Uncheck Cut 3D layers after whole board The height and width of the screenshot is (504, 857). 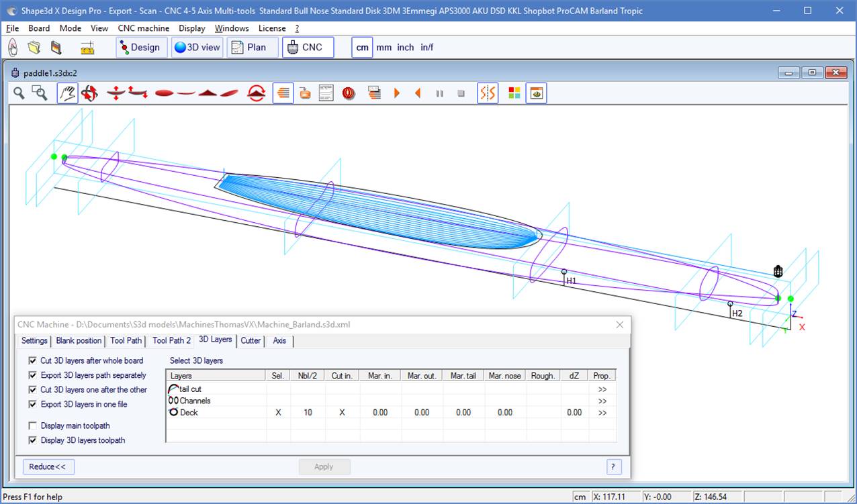click(33, 360)
